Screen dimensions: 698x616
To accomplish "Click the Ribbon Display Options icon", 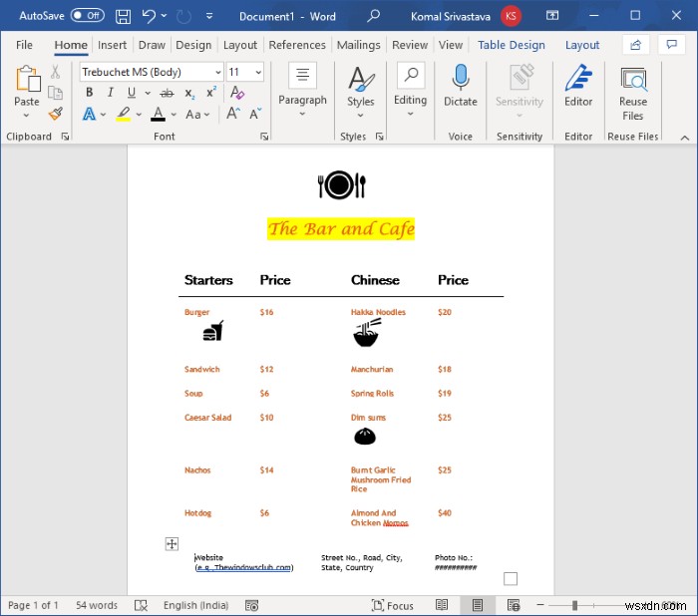I will (552, 16).
